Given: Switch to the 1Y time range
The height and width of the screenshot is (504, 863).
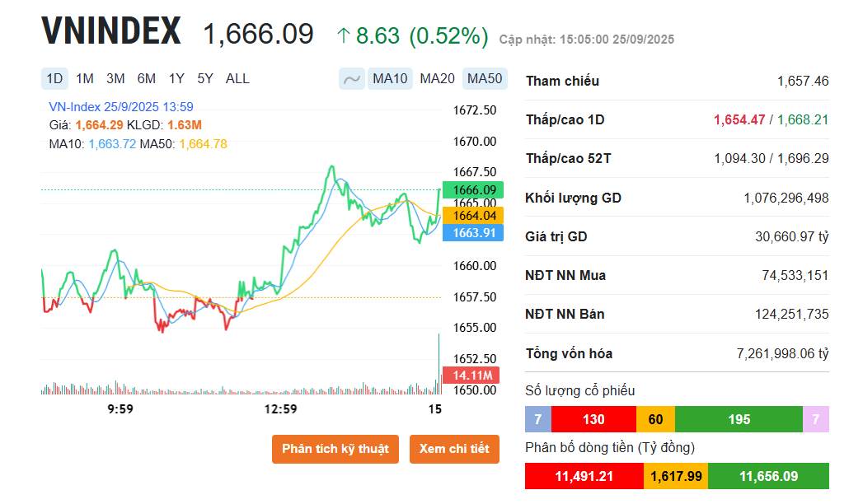Looking at the screenshot, I should [176, 78].
